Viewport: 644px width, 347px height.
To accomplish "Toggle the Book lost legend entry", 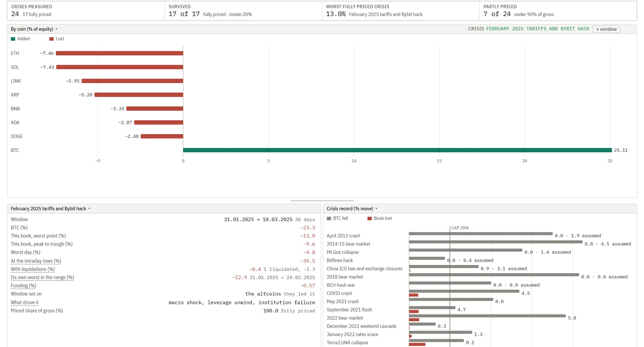I will point(379,218).
